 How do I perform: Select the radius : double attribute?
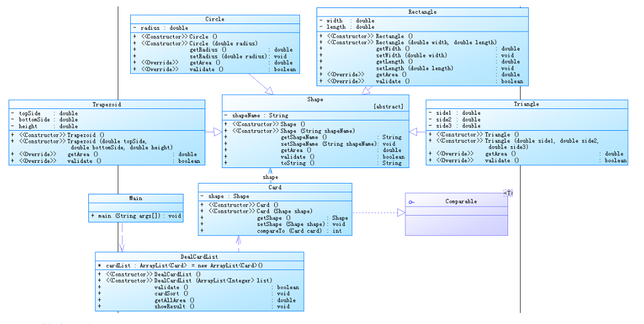164,28
